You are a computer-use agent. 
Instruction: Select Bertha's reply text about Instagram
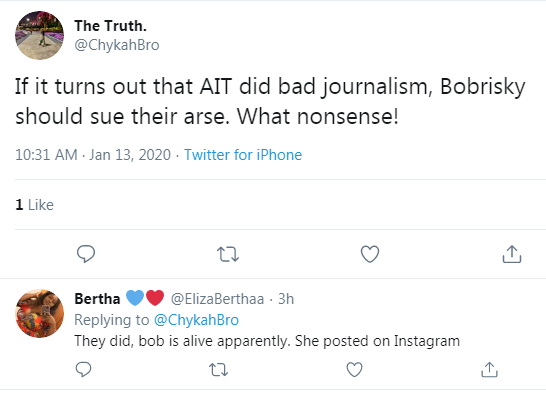267,341
